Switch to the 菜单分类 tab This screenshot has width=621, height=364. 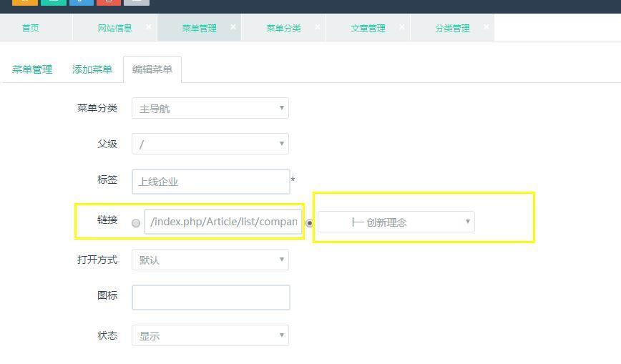(x=283, y=28)
